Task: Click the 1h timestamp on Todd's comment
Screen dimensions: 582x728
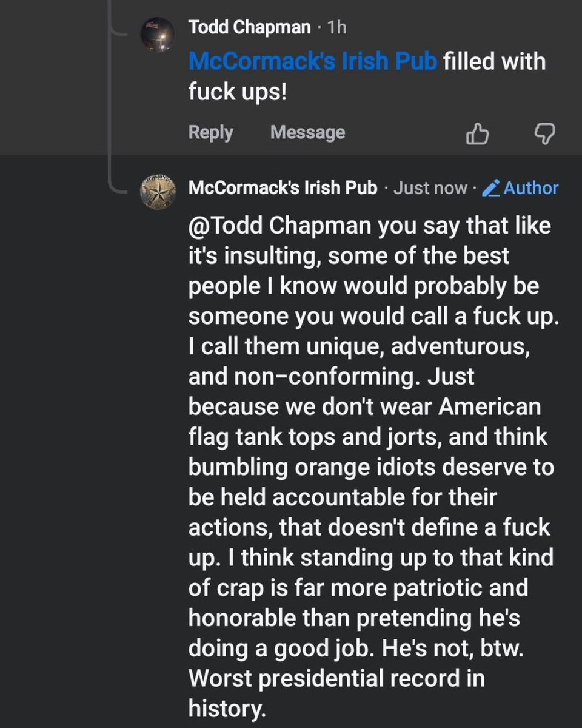Action: point(336,27)
